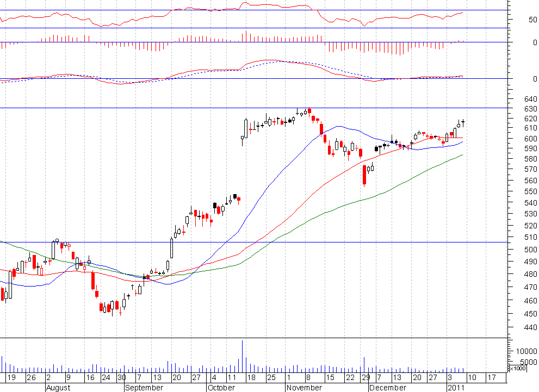Click the 50 level on the top indicator

[x=533, y=20]
